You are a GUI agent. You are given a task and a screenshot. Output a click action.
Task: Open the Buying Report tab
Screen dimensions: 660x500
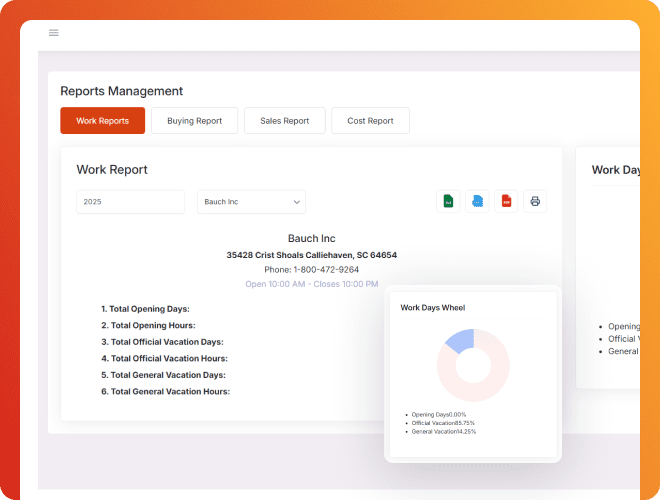194,121
